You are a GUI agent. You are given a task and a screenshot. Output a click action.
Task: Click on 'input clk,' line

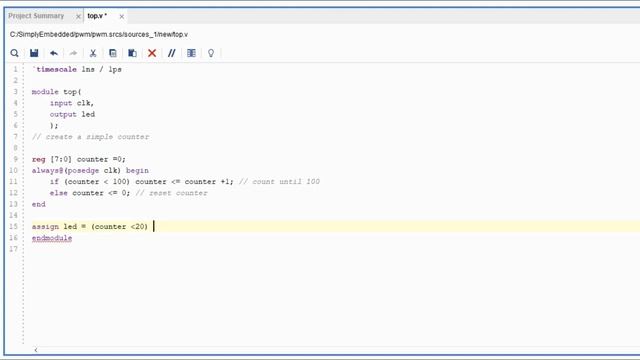(x=72, y=103)
